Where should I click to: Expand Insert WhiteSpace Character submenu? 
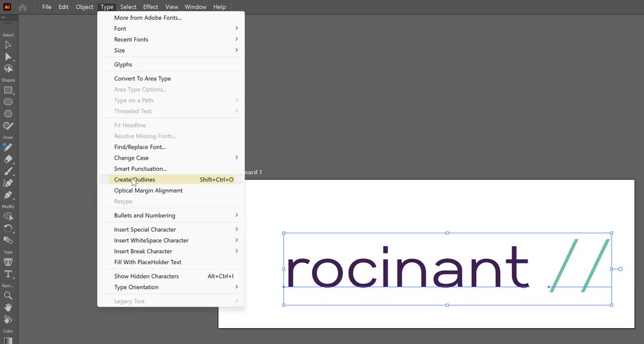(171, 240)
